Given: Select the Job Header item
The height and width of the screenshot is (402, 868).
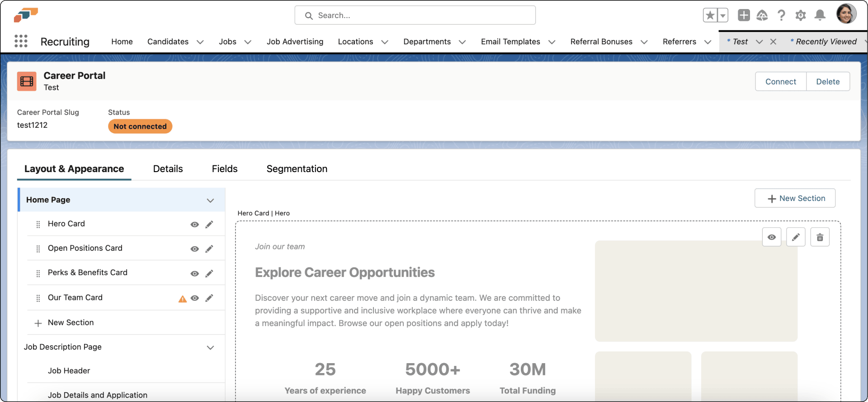Looking at the screenshot, I should pyautogui.click(x=69, y=371).
